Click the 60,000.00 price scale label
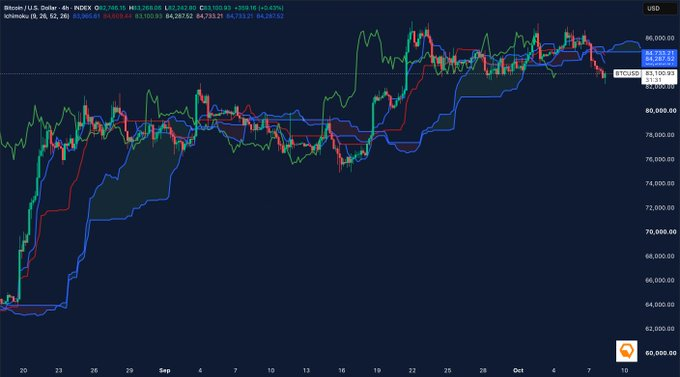The width and height of the screenshot is (680, 377). 660,353
